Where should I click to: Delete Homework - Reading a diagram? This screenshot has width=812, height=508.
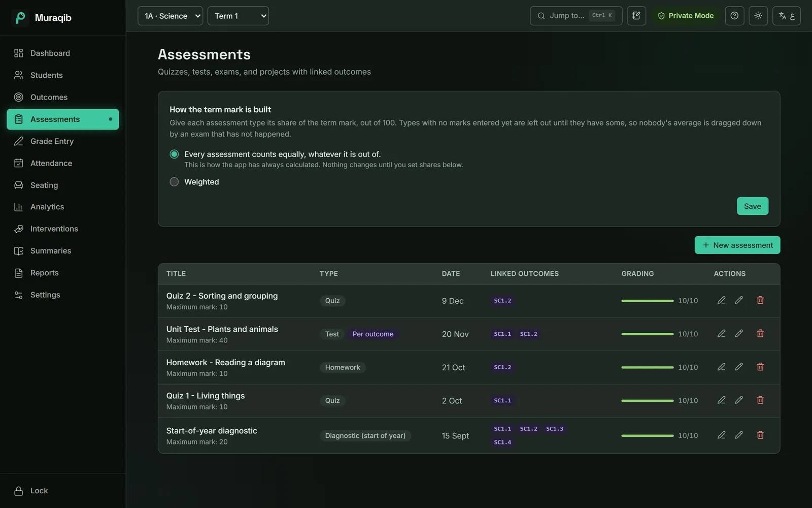(760, 367)
